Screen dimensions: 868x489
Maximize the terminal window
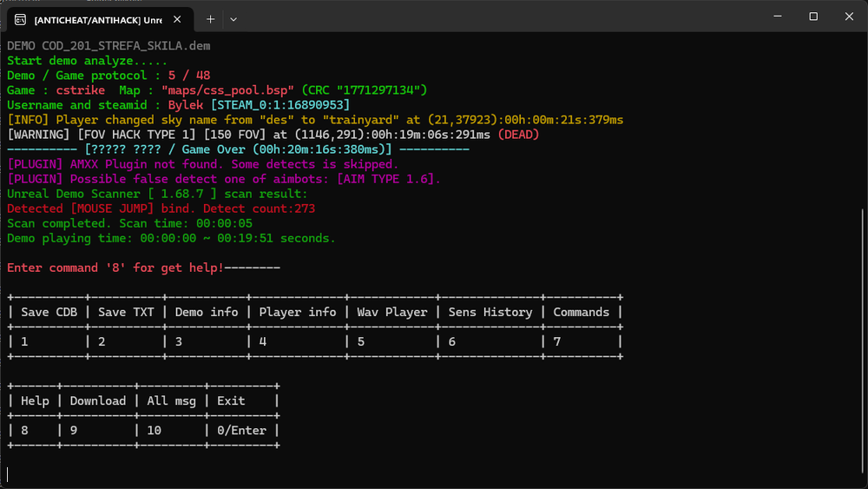pyautogui.click(x=813, y=17)
